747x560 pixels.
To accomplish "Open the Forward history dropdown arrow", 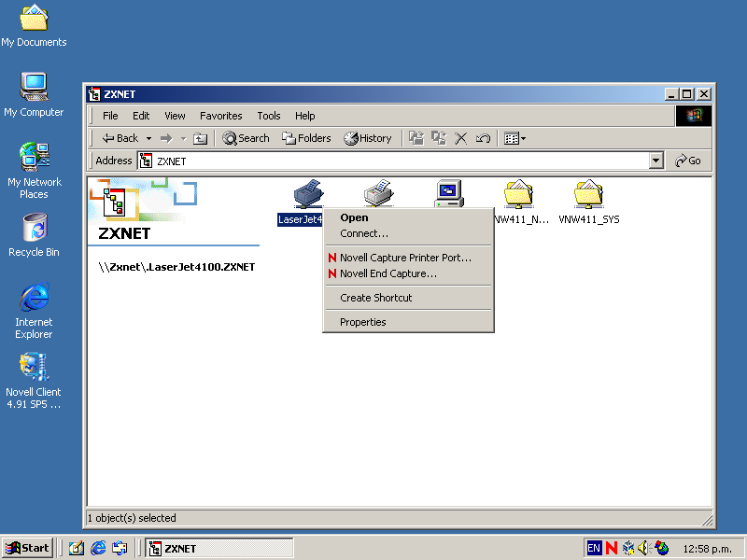I will (183, 138).
